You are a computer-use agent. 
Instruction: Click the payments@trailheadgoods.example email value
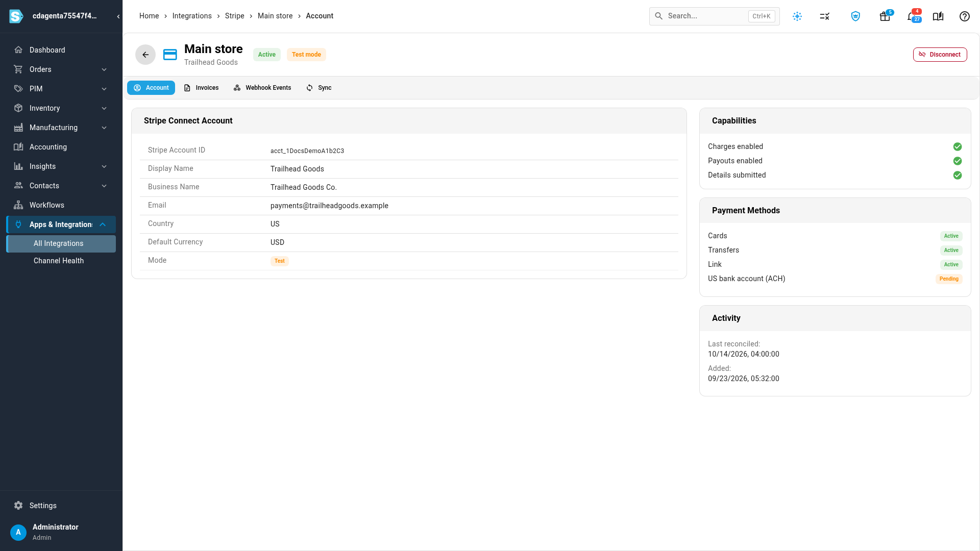coord(329,206)
